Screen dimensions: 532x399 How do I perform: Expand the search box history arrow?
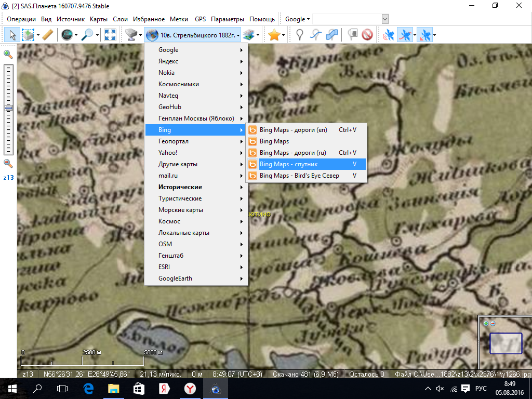[x=385, y=19]
